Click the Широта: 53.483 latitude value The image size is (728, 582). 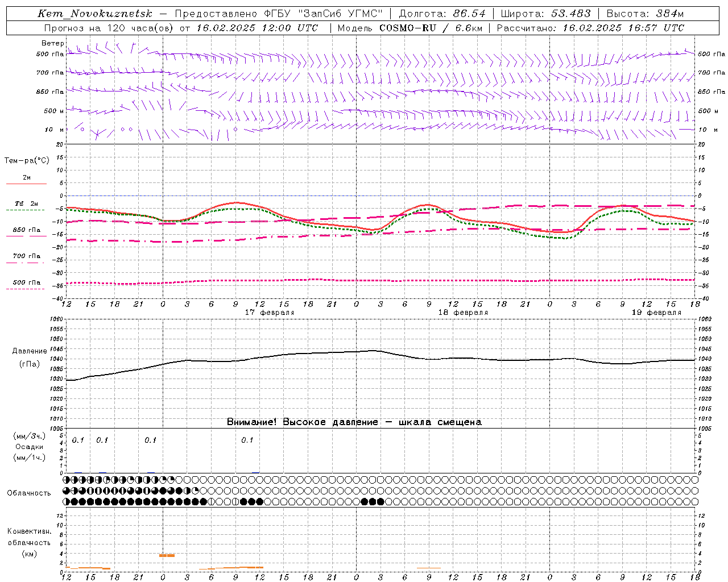[x=545, y=14]
